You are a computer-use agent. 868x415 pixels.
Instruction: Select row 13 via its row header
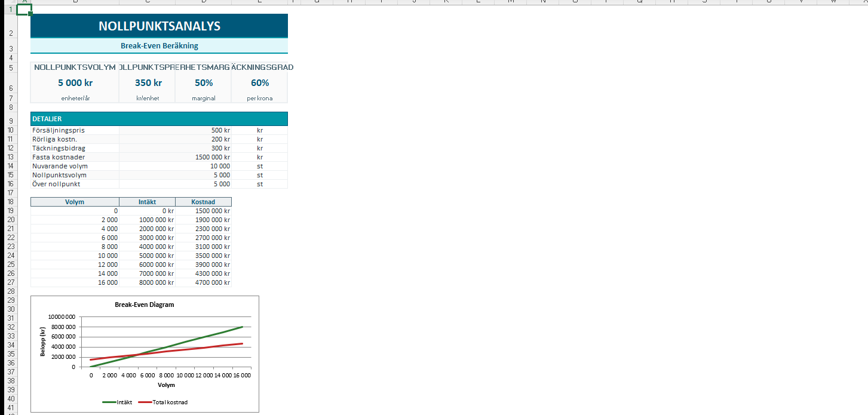[x=10, y=157]
